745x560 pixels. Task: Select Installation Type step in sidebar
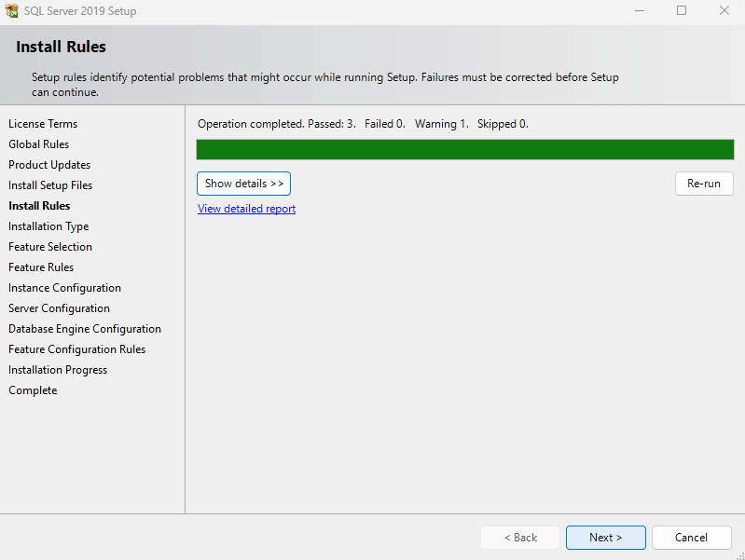48,226
